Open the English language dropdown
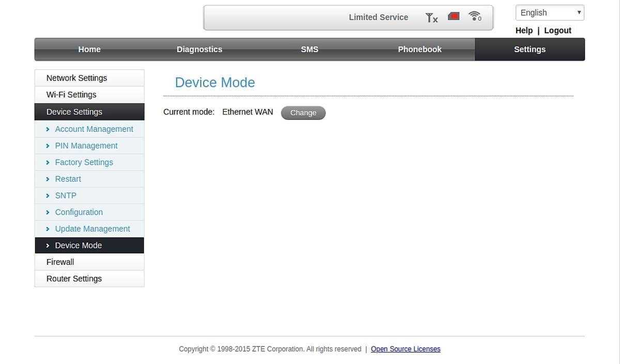This screenshot has width=620, height=364. point(550,13)
